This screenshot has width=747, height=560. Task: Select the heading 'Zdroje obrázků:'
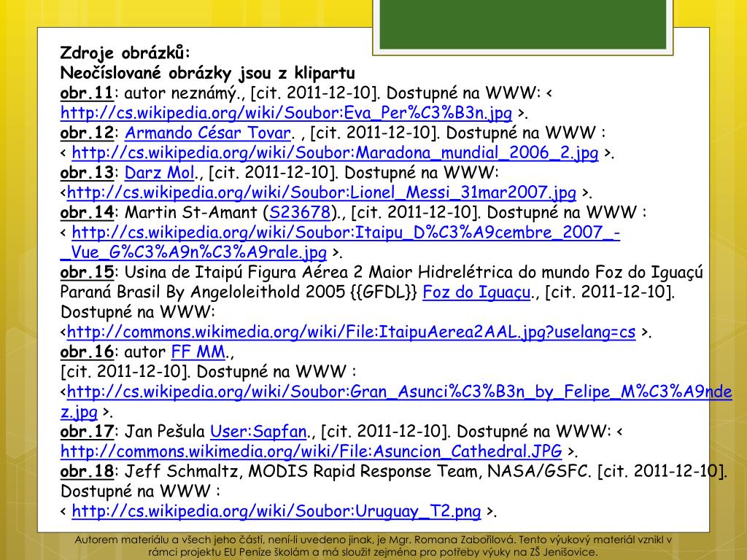coord(125,52)
